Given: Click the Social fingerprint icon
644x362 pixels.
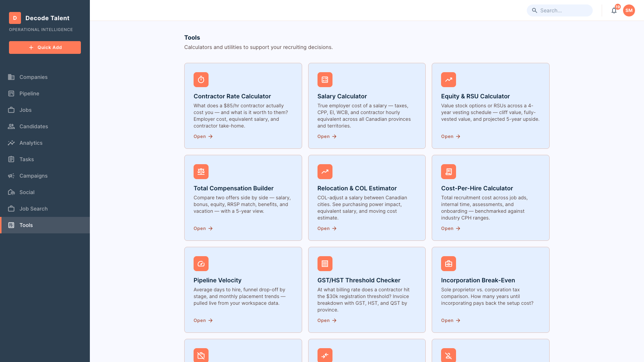Looking at the screenshot, I should [11, 192].
